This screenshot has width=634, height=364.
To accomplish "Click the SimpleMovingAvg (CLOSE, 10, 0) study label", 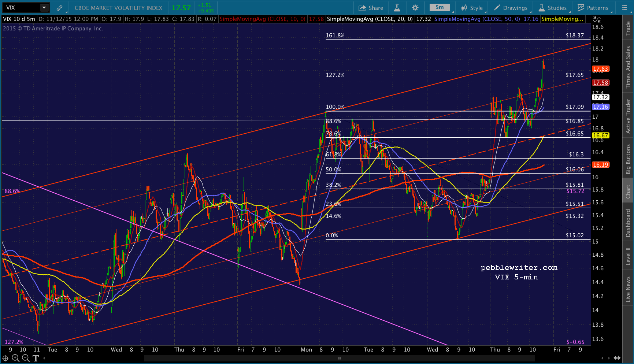I will [262, 19].
